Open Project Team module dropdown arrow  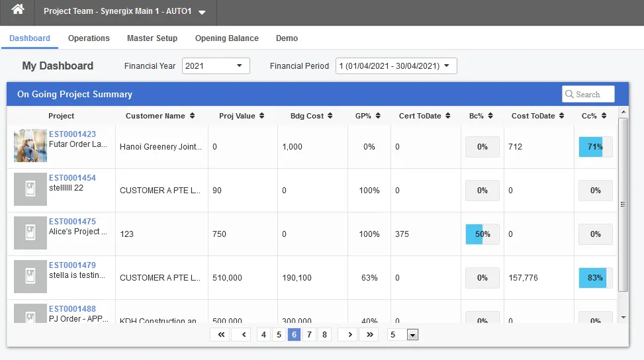point(202,13)
